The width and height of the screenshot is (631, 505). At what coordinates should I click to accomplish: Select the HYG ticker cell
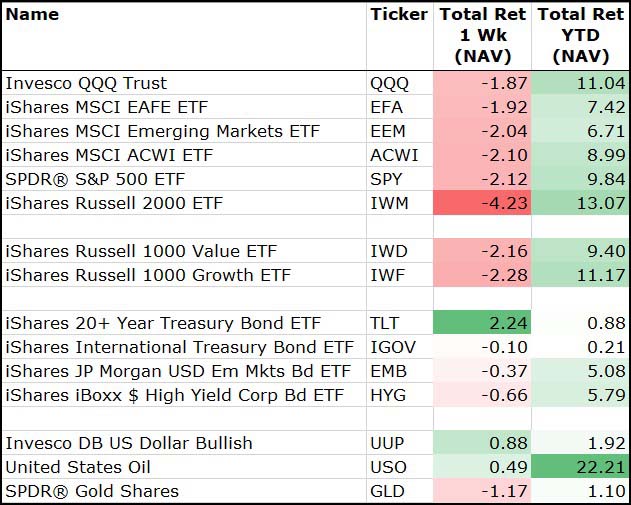[391, 395]
